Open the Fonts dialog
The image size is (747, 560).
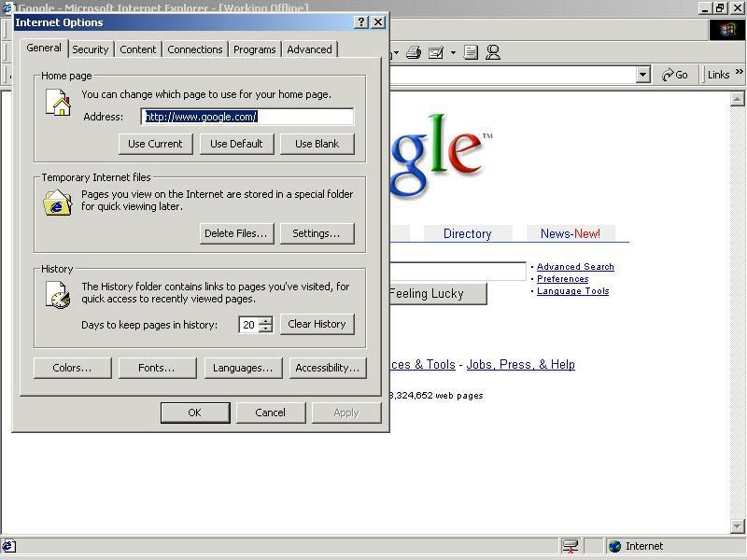[x=157, y=368]
